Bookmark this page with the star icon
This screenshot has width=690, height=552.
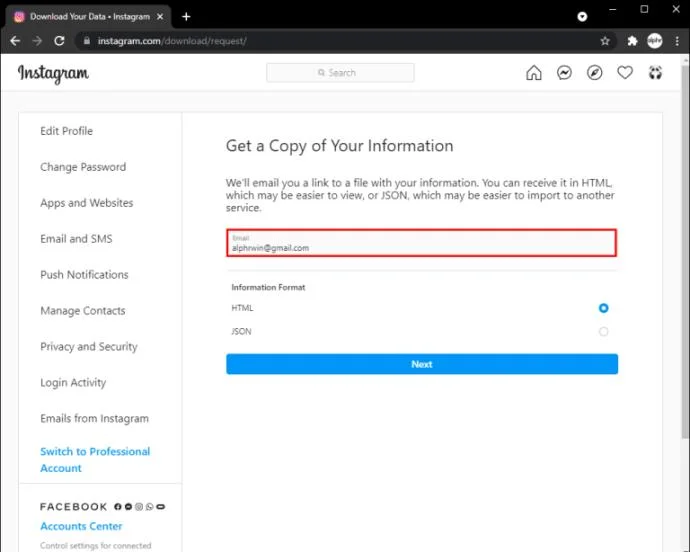605,41
